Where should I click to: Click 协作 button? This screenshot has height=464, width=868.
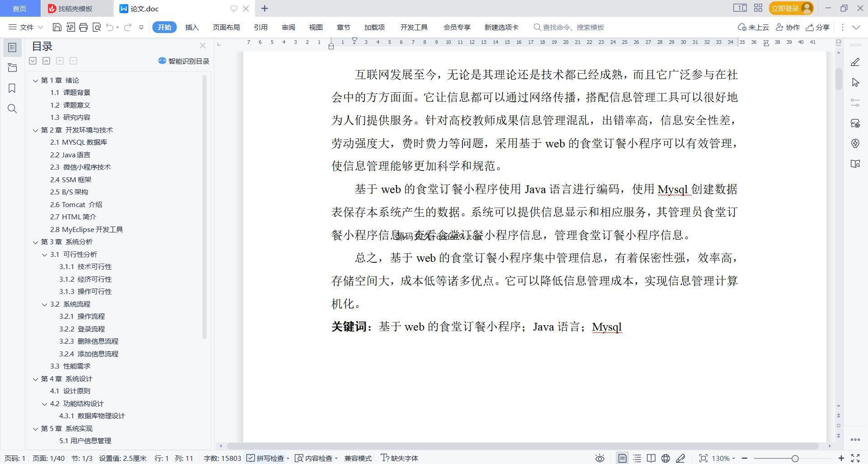tap(788, 27)
